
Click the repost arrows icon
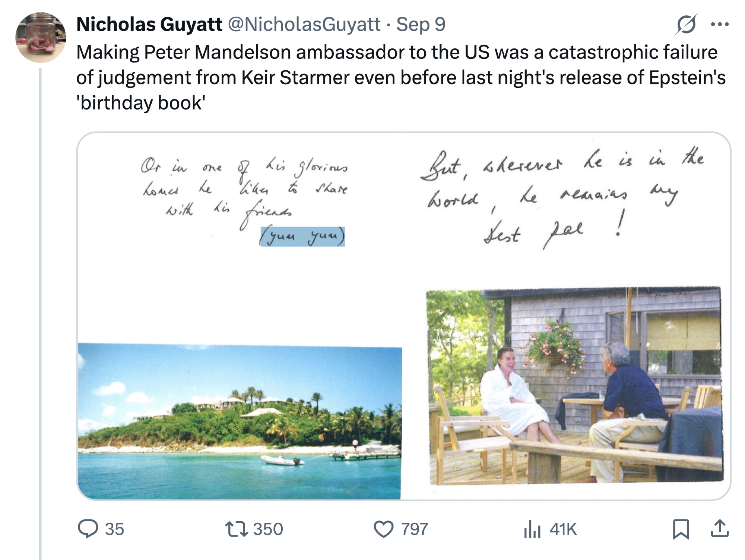click(237, 529)
